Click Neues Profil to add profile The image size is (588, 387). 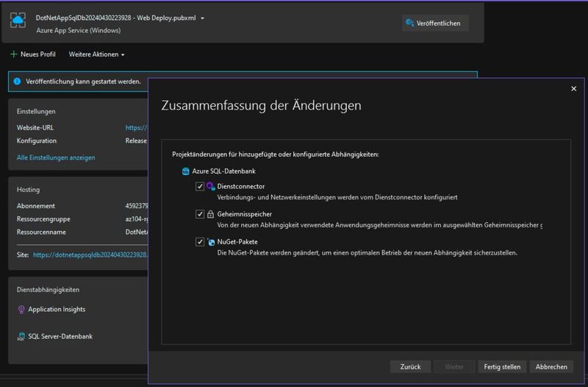point(33,54)
